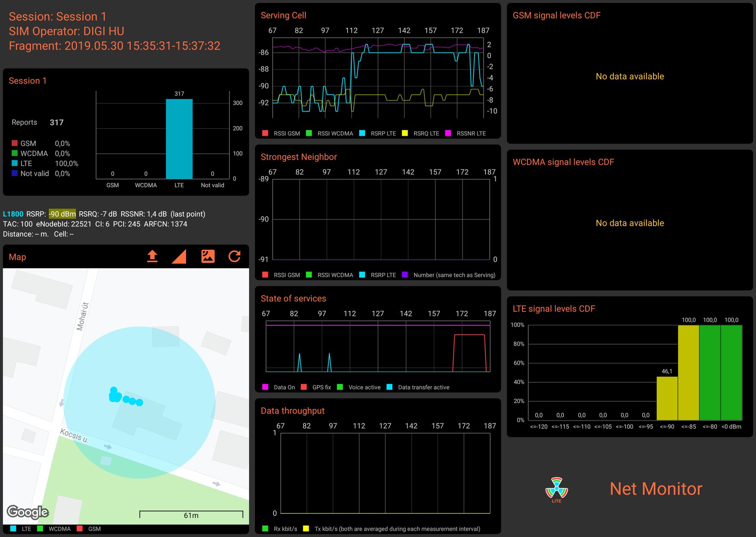The height and width of the screenshot is (537, 756).
Task: Click the Net Monitor title text
Action: tap(656, 489)
